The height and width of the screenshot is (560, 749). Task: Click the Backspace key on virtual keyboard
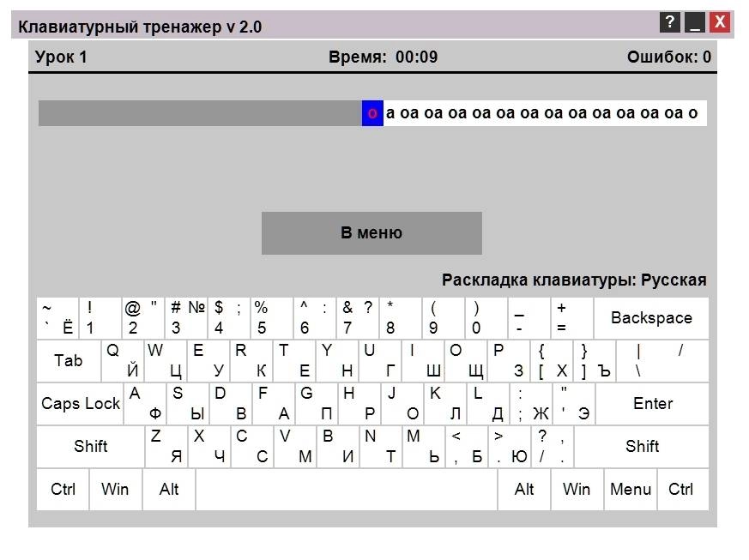(651, 318)
